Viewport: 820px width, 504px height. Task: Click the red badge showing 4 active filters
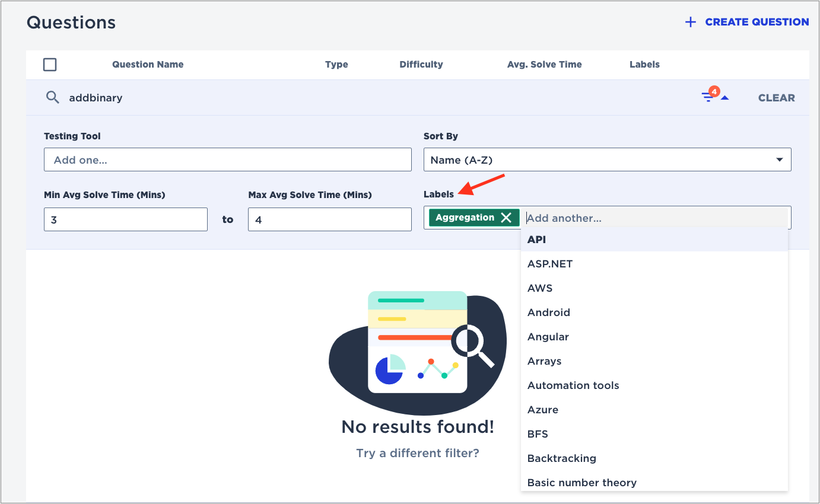pos(714,92)
